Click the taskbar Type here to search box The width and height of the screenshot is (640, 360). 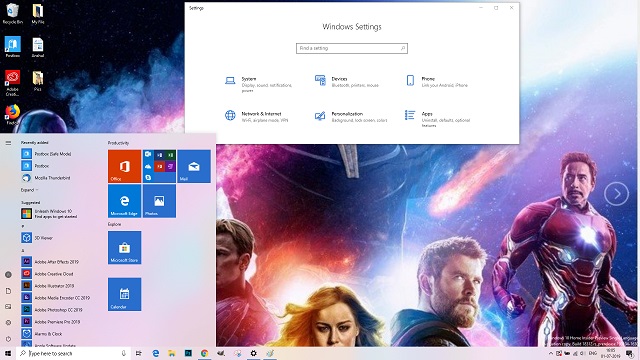(x=73, y=353)
